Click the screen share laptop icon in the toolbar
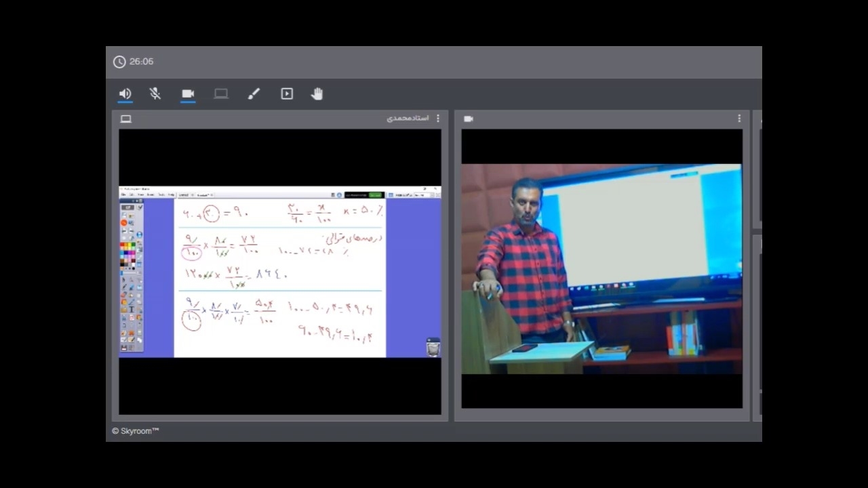868x488 pixels. pyautogui.click(x=221, y=94)
